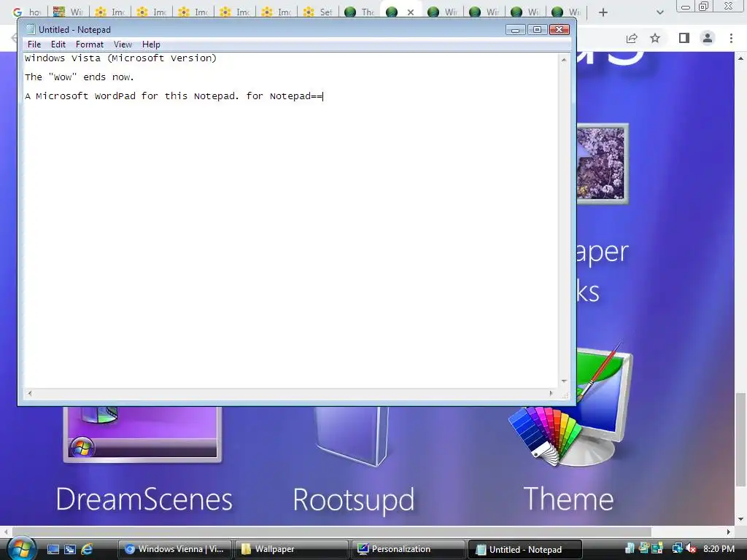Maximize the Notepad window

(x=537, y=29)
